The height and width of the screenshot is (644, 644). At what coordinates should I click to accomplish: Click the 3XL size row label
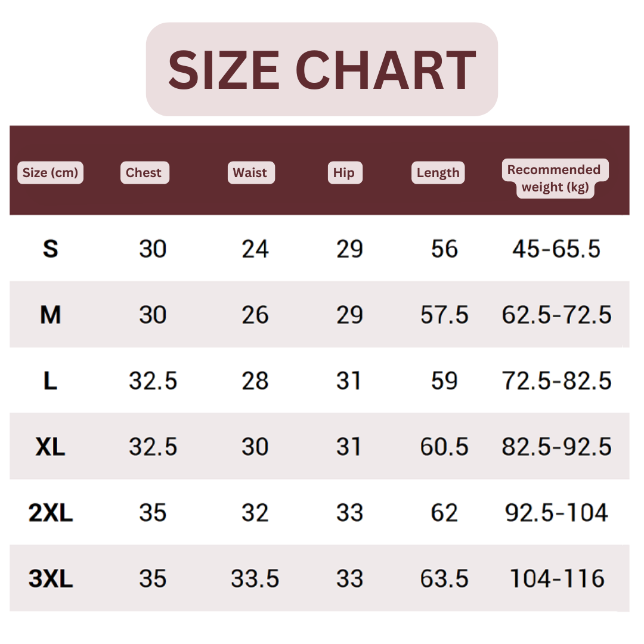(x=51, y=578)
